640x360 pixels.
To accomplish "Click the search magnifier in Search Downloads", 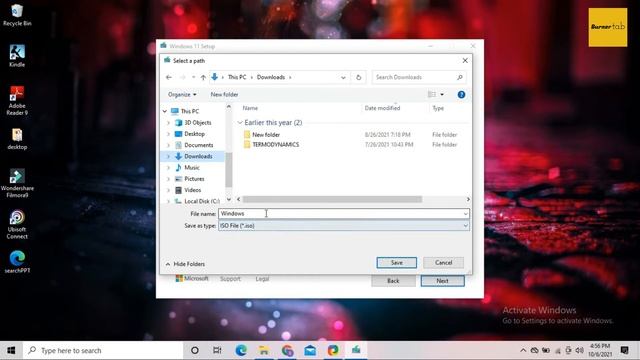I will tap(460, 77).
